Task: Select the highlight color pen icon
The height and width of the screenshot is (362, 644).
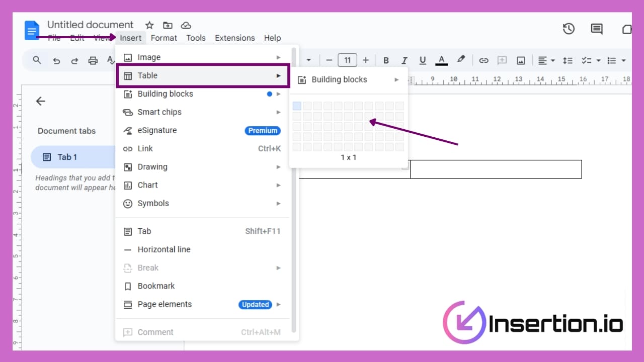Action: coord(461,60)
